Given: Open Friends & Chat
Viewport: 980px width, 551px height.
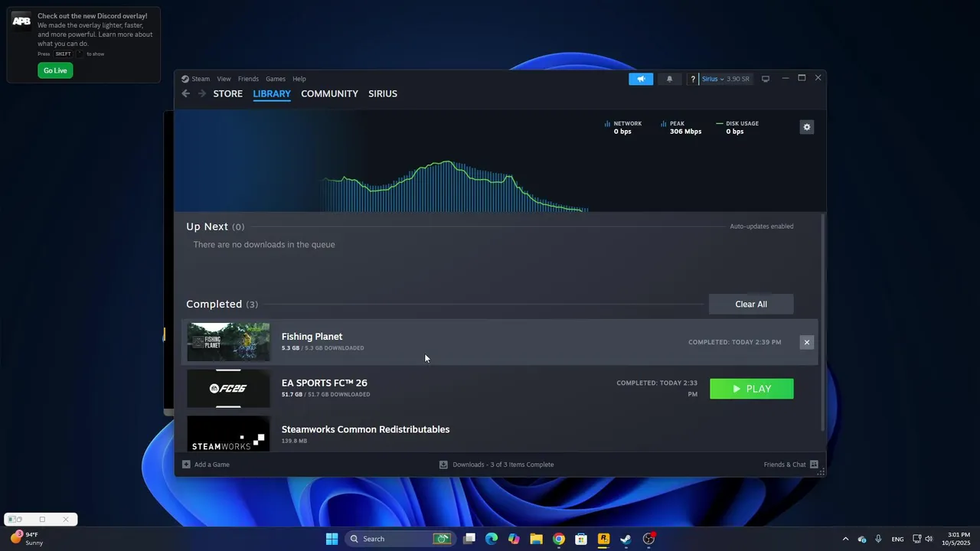Looking at the screenshot, I should [791, 465].
